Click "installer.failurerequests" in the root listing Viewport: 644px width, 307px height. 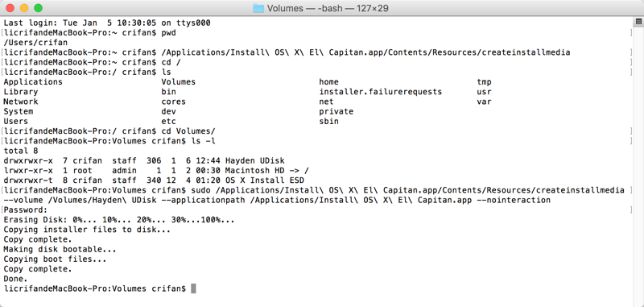(380, 92)
